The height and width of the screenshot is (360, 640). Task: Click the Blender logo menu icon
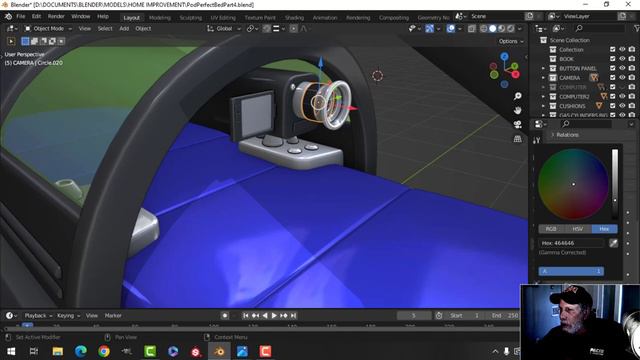point(8,17)
